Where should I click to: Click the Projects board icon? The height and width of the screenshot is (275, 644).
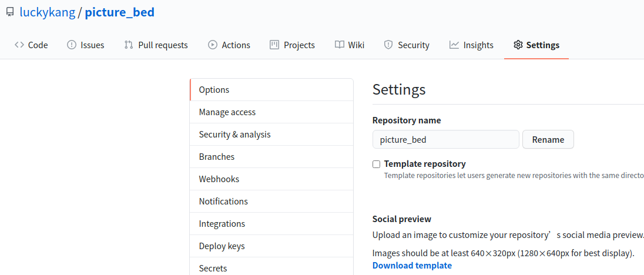coord(274,45)
